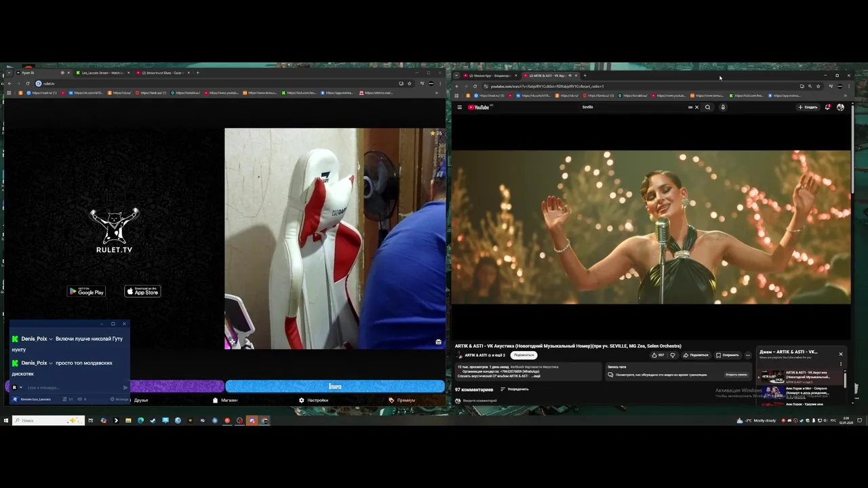The image size is (868, 488).
Task: Open the Настройки settings section on rulet.tv
Action: pos(313,400)
